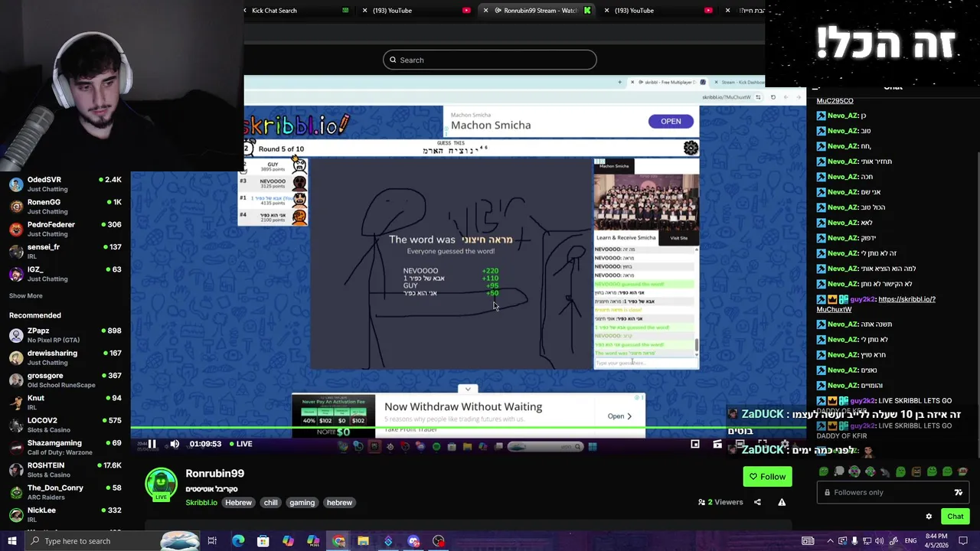Open LOCOV2 recommended channel
The width and height of the screenshot is (980, 551).
click(65, 425)
